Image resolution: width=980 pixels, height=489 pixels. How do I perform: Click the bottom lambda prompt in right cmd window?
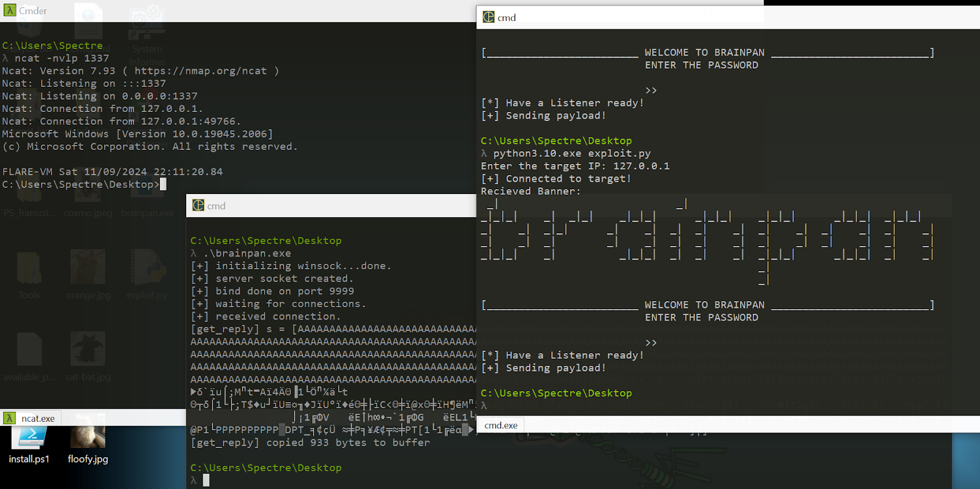(484, 406)
